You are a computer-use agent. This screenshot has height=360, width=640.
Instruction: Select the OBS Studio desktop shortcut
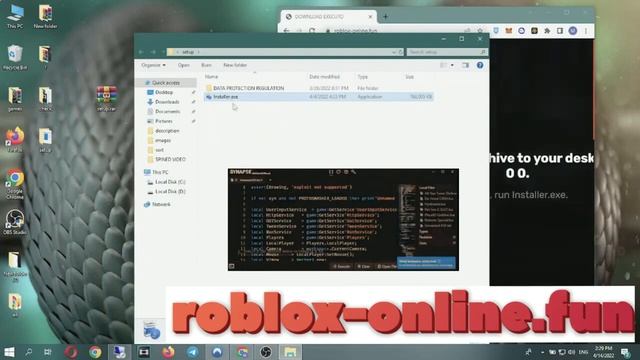click(x=15, y=222)
